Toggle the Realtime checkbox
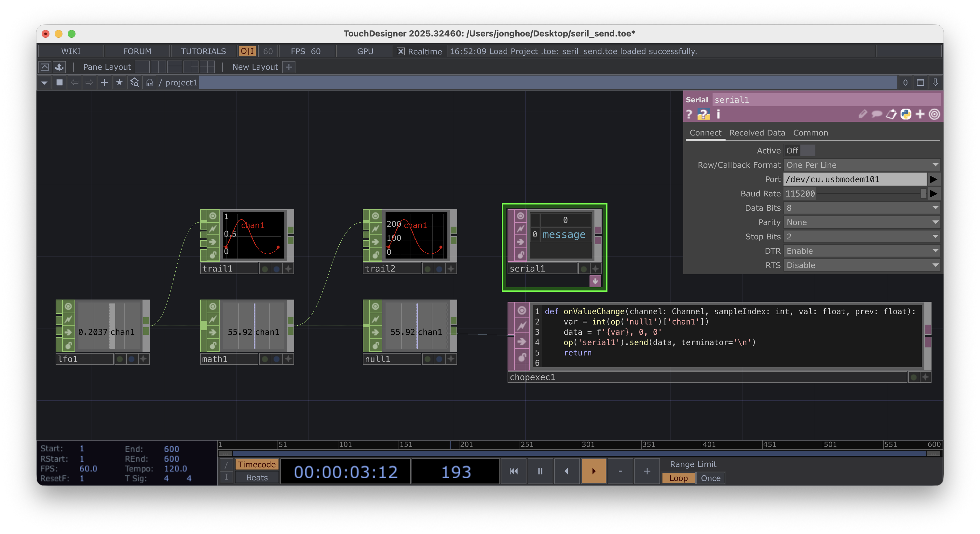The height and width of the screenshot is (534, 980). point(401,51)
